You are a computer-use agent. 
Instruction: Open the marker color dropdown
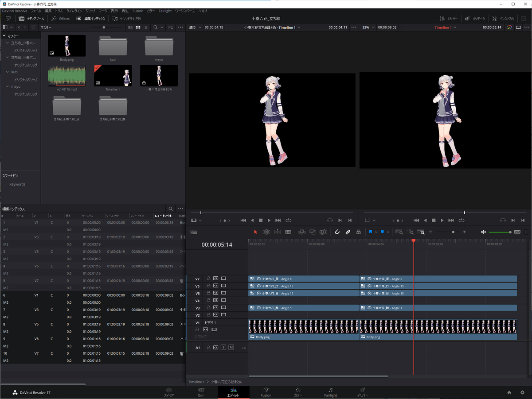click(x=388, y=232)
